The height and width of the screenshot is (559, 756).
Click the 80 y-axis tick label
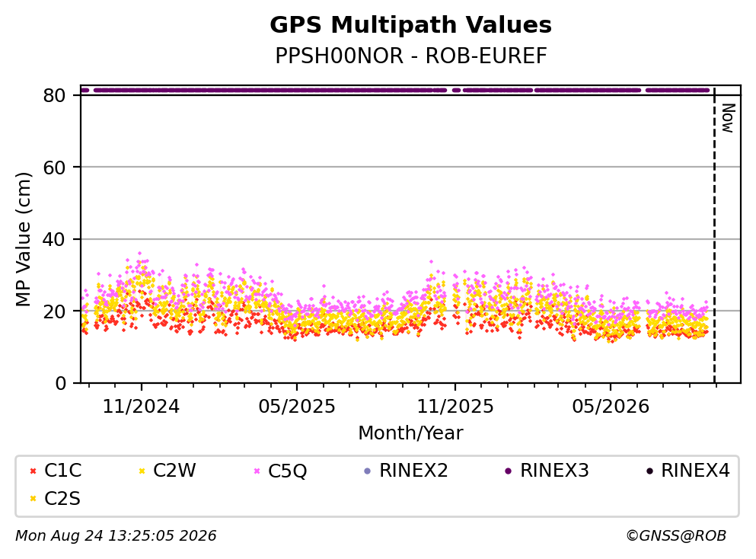tap(54, 95)
